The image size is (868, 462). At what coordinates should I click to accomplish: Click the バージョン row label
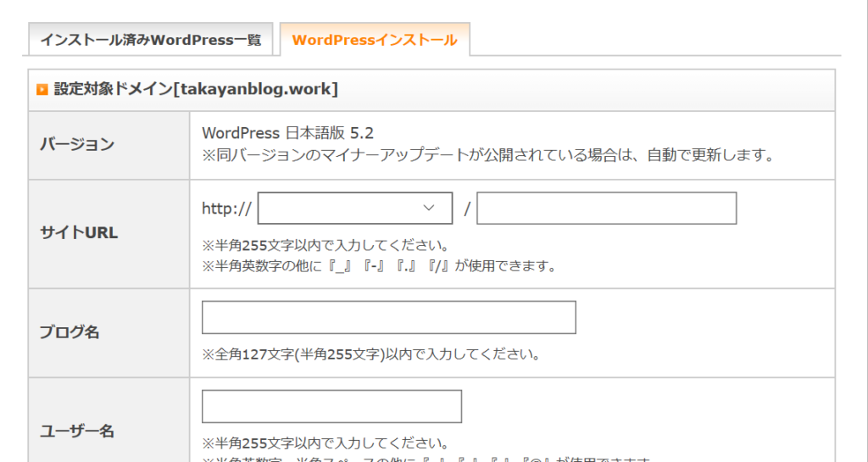77,144
